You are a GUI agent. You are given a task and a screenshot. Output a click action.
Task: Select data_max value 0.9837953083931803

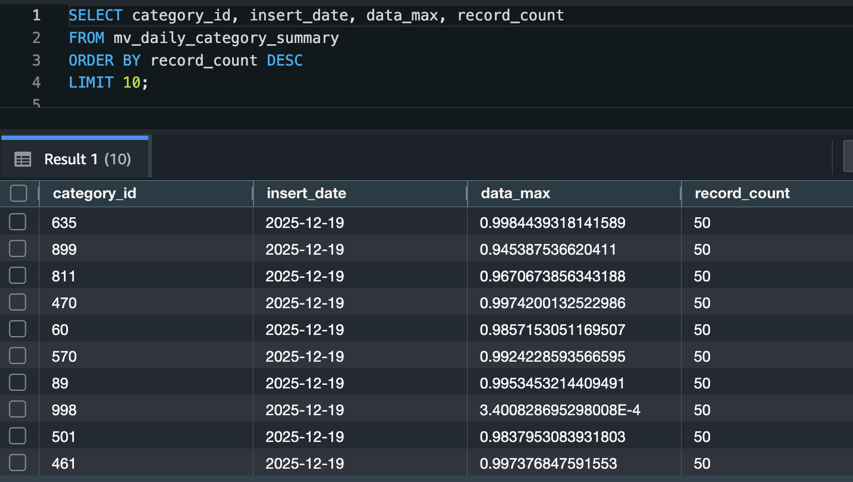pyautogui.click(x=552, y=436)
